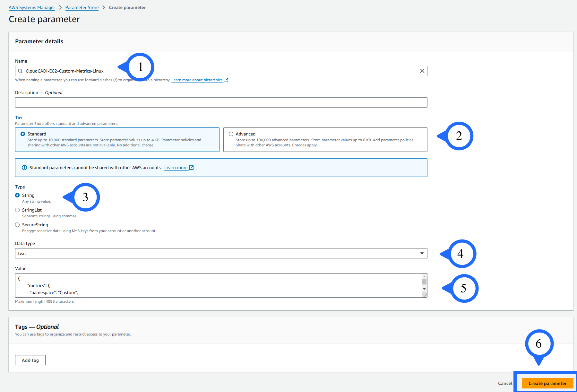Click external link icon next to Learn more
Image resolution: width=577 pixels, height=392 pixels.
[x=191, y=168]
